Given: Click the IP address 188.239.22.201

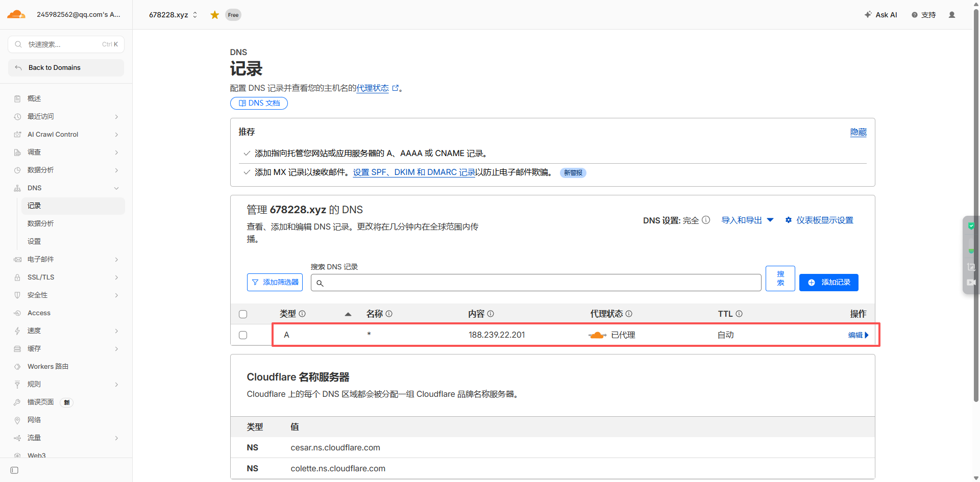Looking at the screenshot, I should (497, 335).
